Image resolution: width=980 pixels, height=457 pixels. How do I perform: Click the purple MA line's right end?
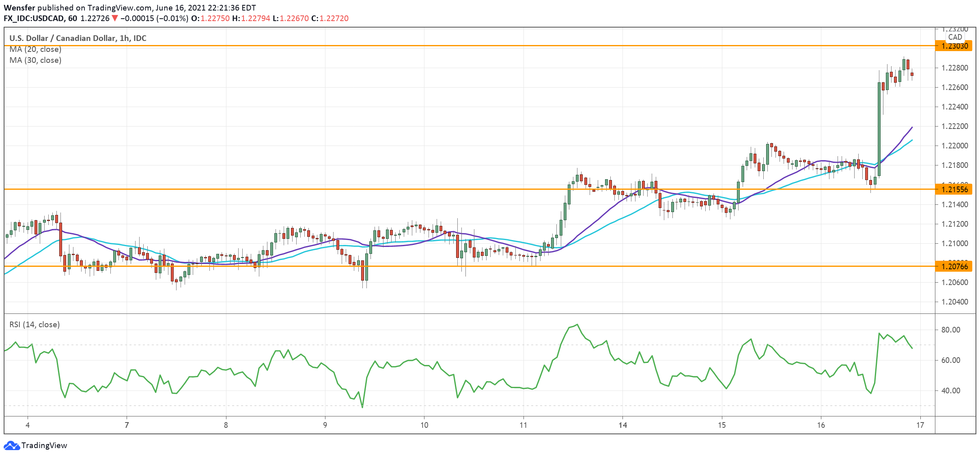tap(912, 127)
